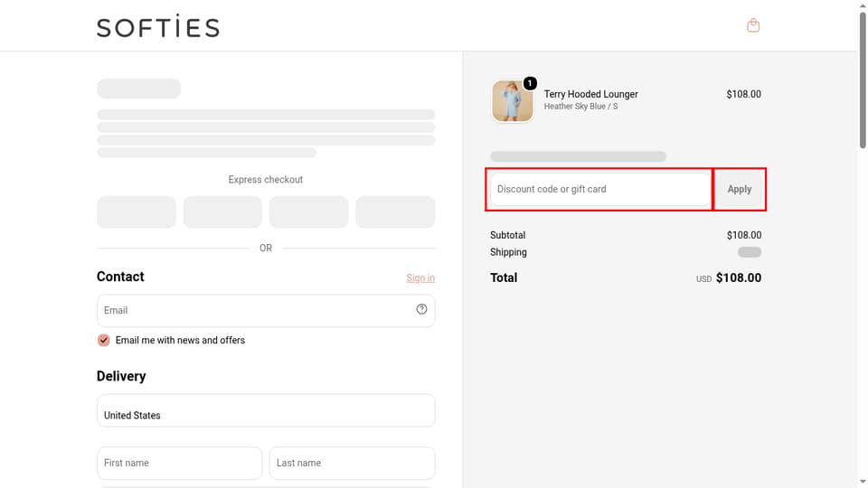Click the email help question mark icon
Image resolution: width=868 pixels, height=488 pixels.
(422, 309)
